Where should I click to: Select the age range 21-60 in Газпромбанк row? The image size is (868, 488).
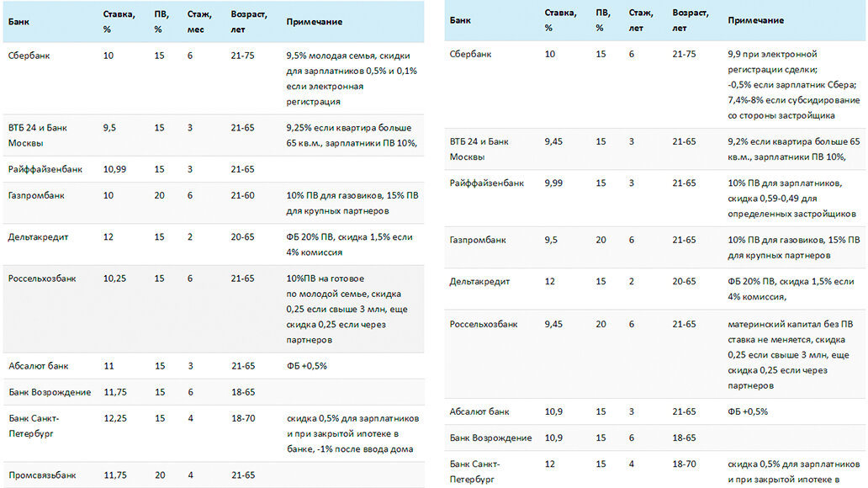click(x=242, y=195)
